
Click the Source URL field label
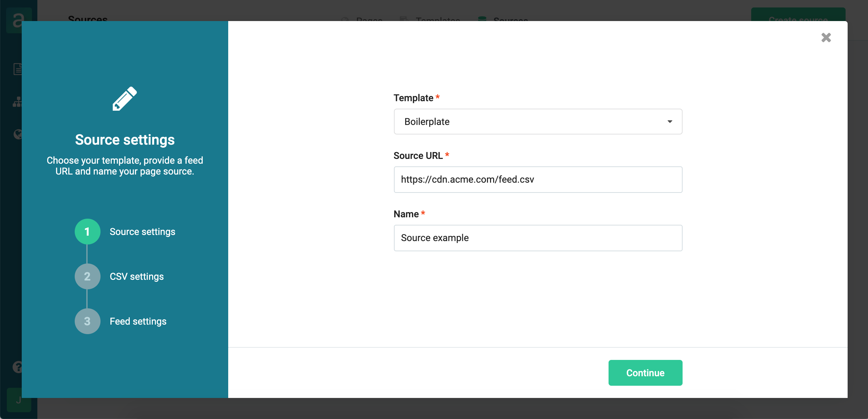tap(418, 156)
